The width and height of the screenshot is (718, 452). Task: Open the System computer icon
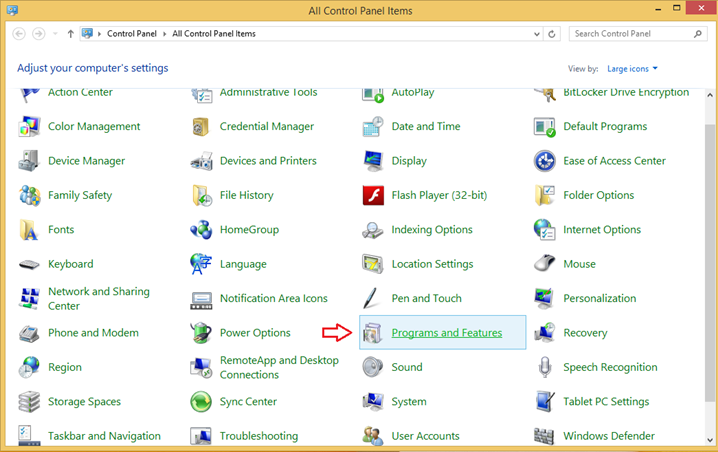click(x=373, y=402)
